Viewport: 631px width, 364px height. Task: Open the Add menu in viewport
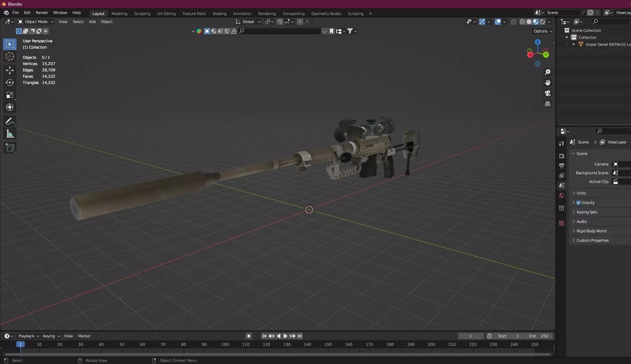92,22
